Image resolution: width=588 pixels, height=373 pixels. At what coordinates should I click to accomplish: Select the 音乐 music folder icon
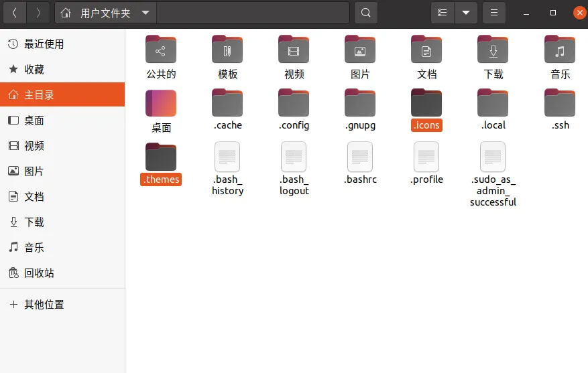[560, 51]
